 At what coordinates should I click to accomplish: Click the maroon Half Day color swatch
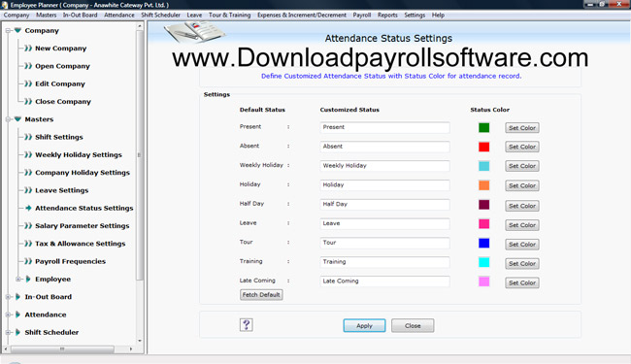pyautogui.click(x=483, y=204)
